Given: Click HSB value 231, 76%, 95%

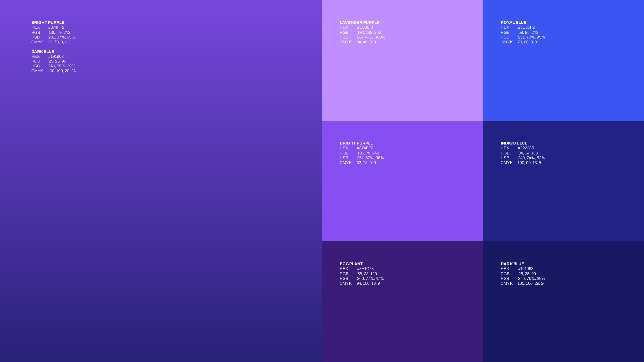Looking at the screenshot, I should click(x=531, y=37).
